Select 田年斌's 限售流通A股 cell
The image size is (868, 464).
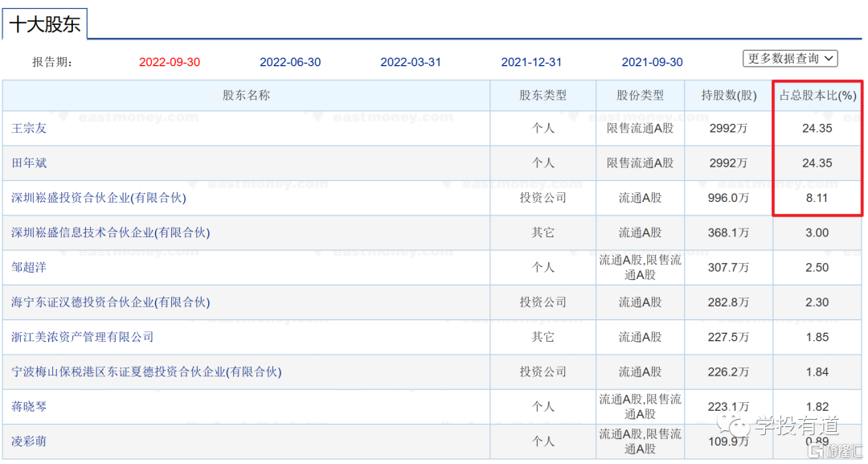[640, 163]
